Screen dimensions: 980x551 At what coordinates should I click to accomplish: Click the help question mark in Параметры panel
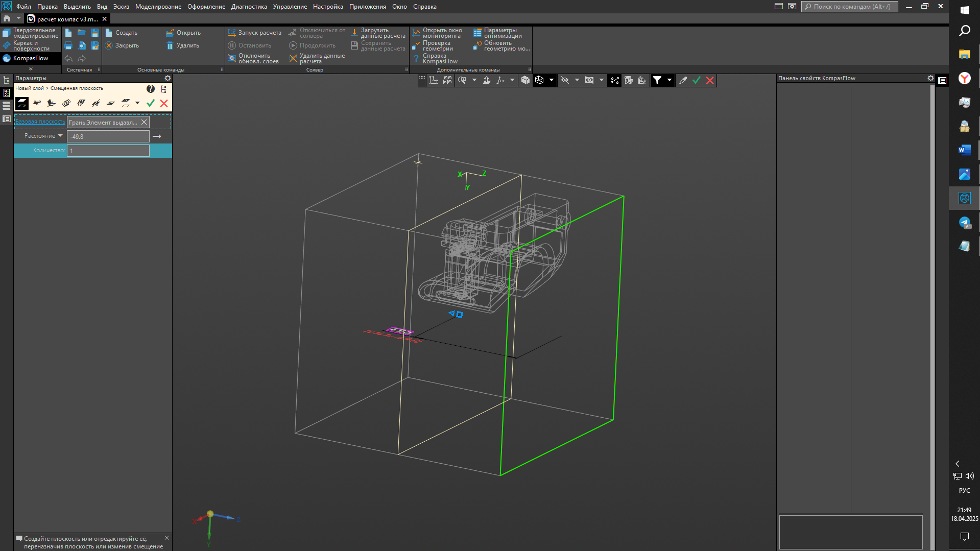coord(150,89)
